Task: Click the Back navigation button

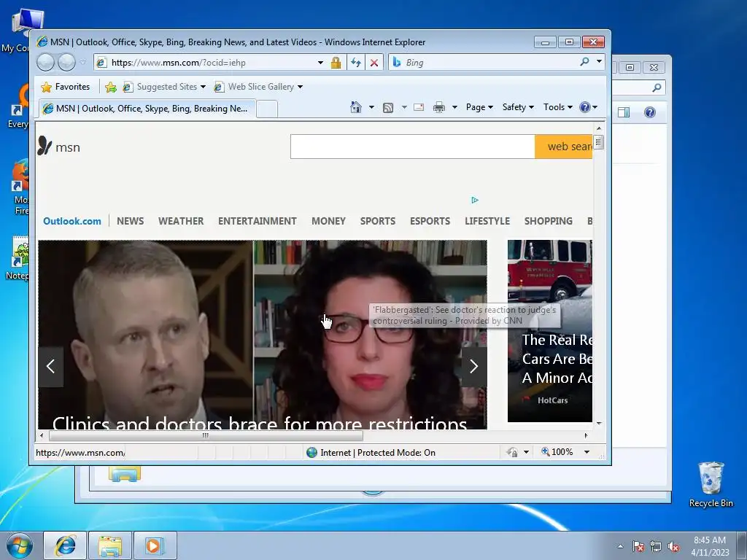Action: coord(45,63)
